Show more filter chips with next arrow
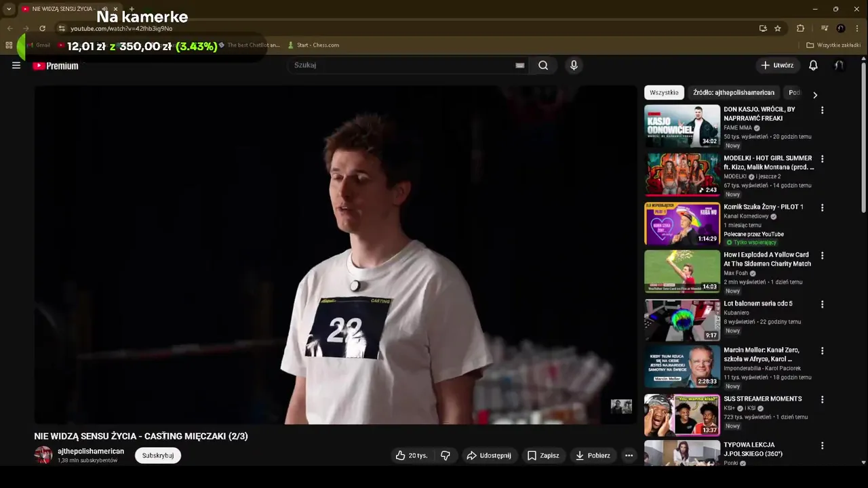Screen dimensions: 868x488 814,95
